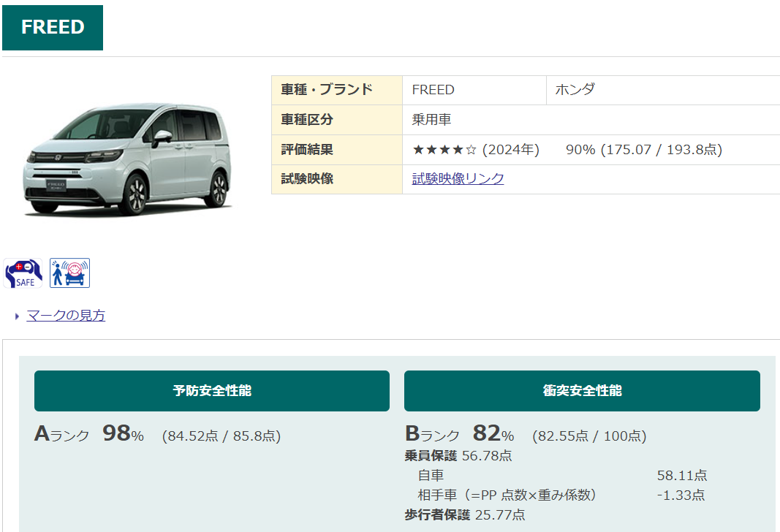Click the -1.33点 value

pos(681,495)
